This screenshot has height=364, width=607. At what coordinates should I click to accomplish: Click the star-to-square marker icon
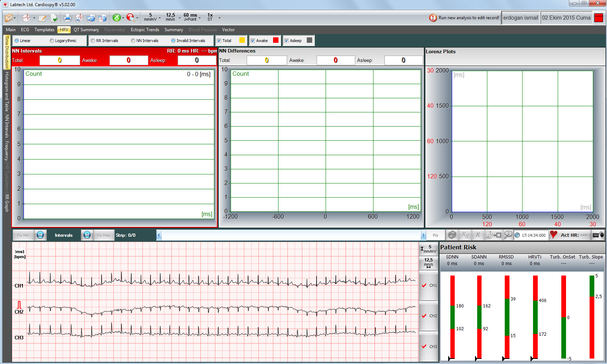pyautogui.click(x=493, y=235)
